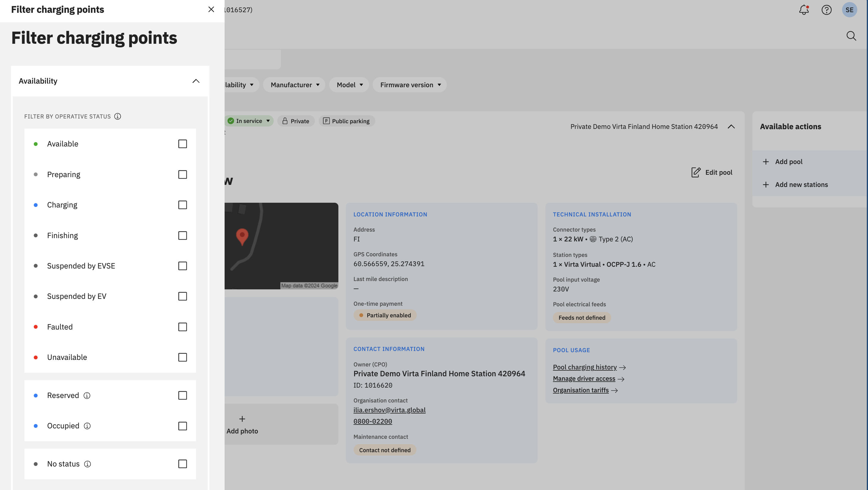
Task: Click the search magnifier icon
Action: point(851,36)
